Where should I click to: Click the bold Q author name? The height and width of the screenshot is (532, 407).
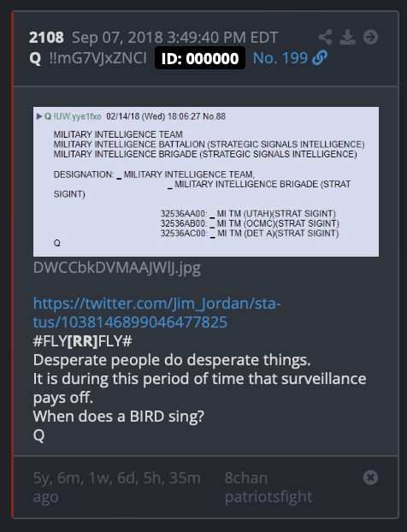pyautogui.click(x=35, y=58)
